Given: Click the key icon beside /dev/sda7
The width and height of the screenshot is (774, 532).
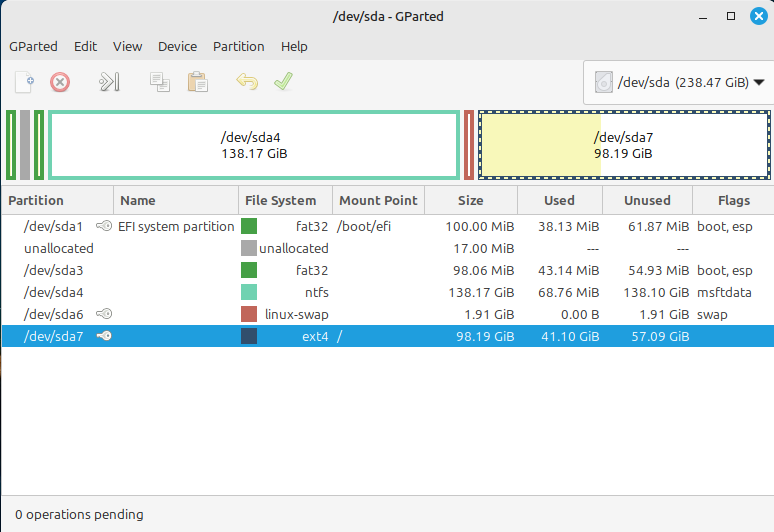Looking at the screenshot, I should click(x=104, y=336).
